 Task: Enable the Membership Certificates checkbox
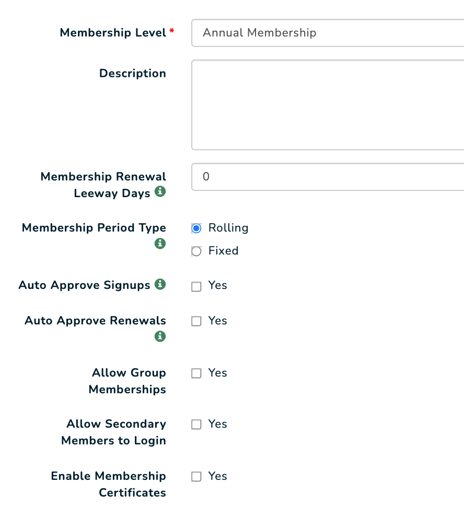pos(196,476)
